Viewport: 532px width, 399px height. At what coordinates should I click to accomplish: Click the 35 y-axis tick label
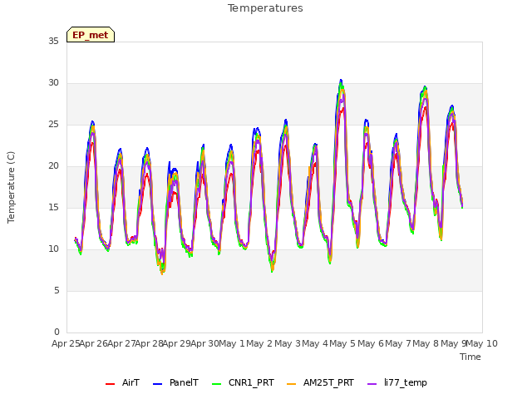pyautogui.click(x=53, y=41)
